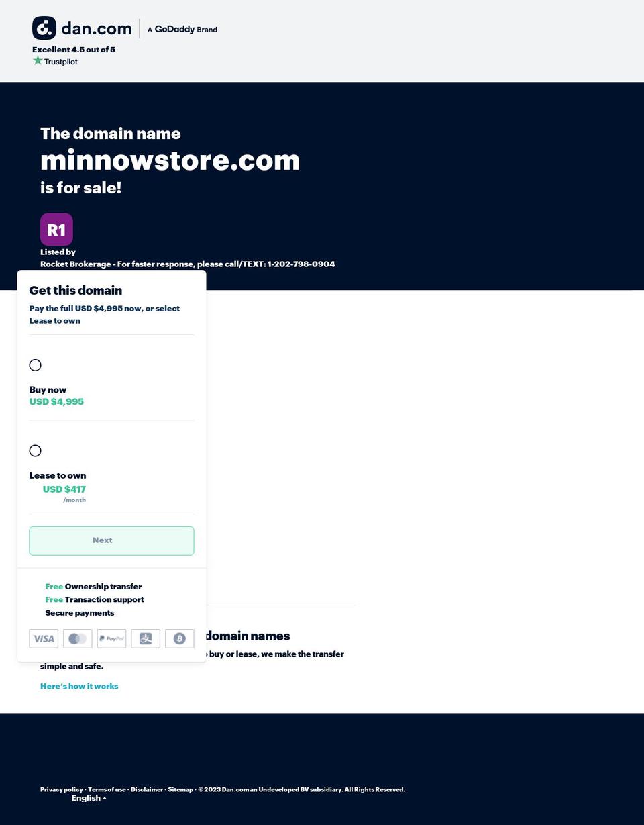This screenshot has width=644, height=825.
Task: Click the Secure payments text
Action: (x=80, y=612)
